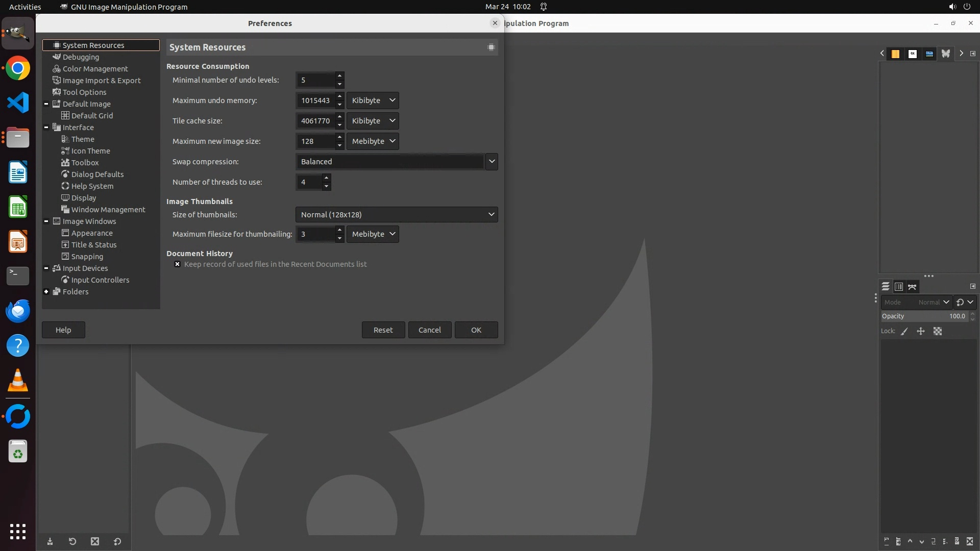Click the restore tool options icon at bottom left
The image size is (980, 551).
(x=72, y=541)
